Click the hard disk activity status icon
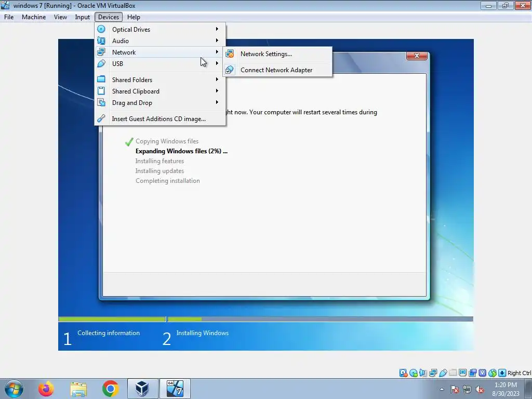The width and height of the screenshot is (532, 399). pos(403,373)
